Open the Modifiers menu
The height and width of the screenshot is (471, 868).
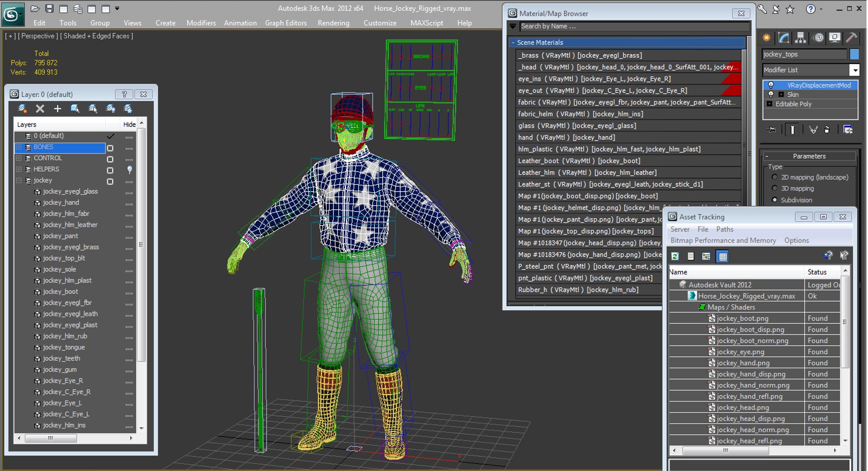click(201, 23)
